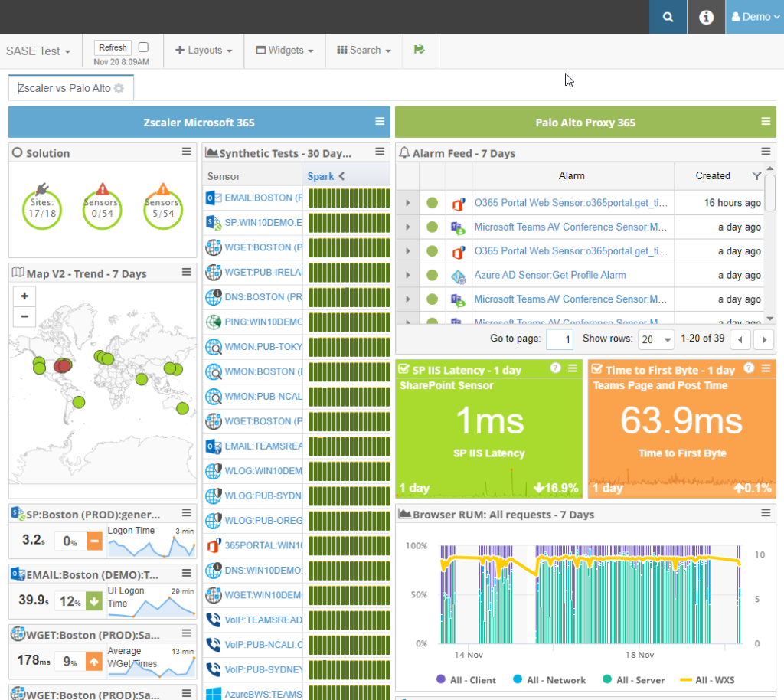Click the Alarm Feed filter icon
Screen dimensions: 784x700
756,176
